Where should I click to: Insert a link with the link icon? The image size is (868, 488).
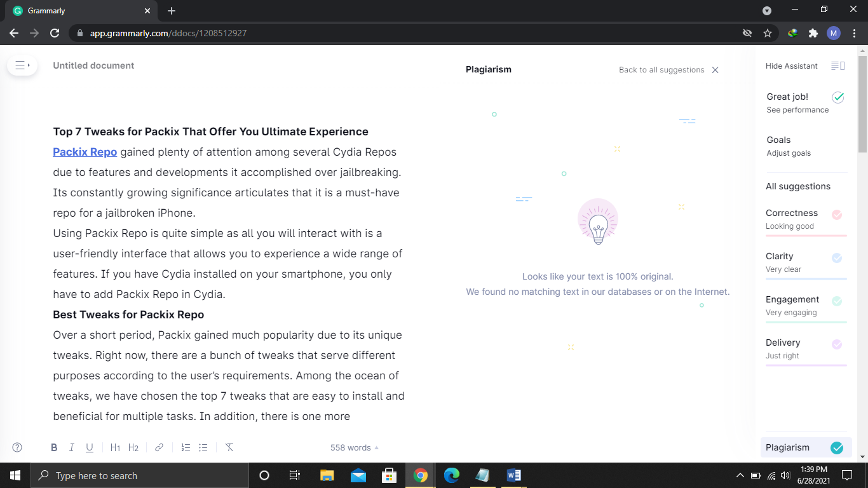point(159,447)
